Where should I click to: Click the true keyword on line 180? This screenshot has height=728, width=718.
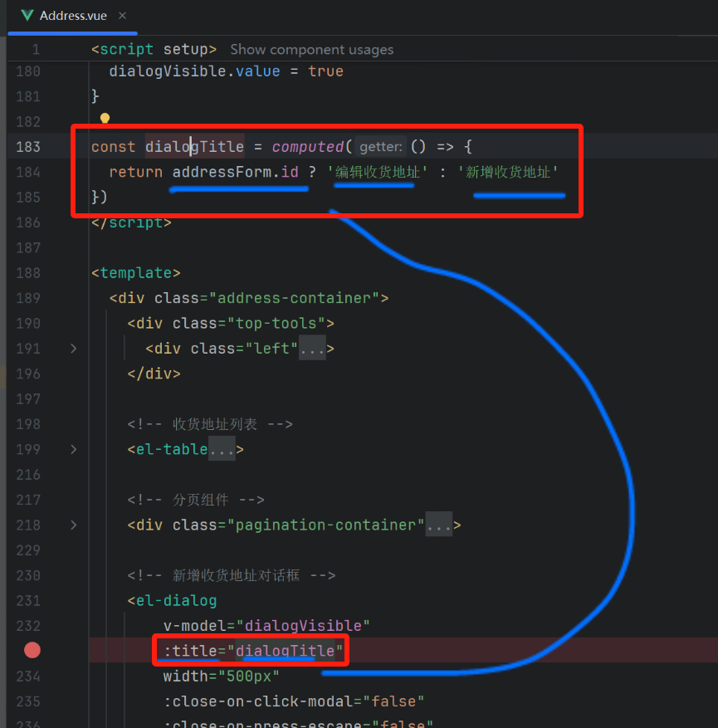[x=326, y=71]
